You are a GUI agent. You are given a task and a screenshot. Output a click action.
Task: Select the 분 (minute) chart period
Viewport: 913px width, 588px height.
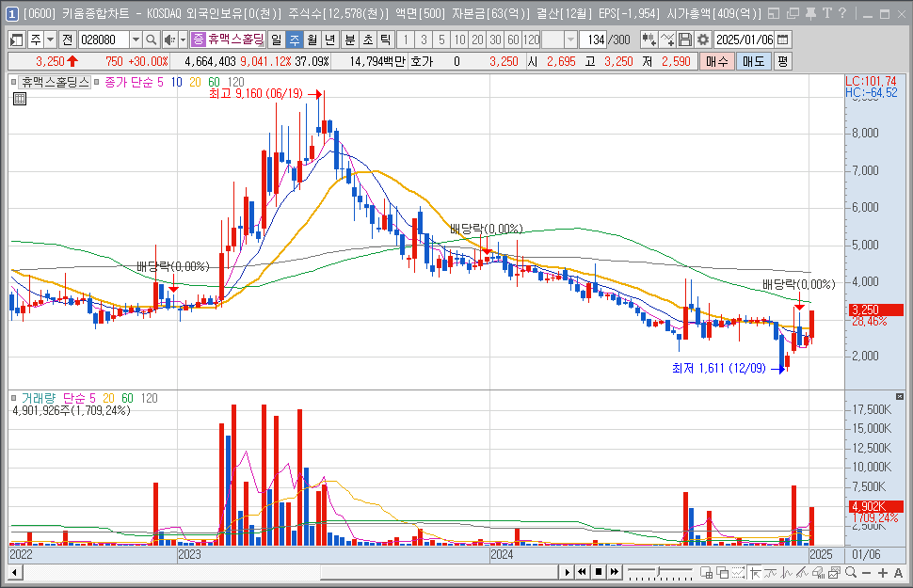(350, 40)
